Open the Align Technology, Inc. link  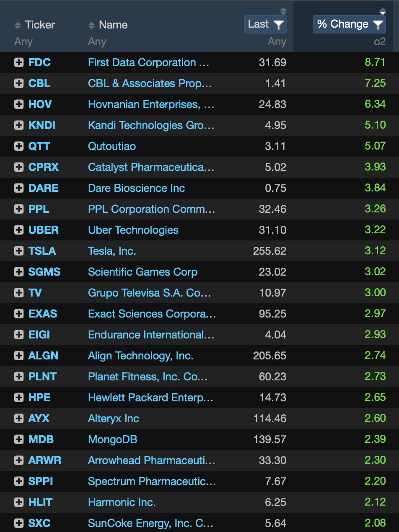click(x=141, y=356)
